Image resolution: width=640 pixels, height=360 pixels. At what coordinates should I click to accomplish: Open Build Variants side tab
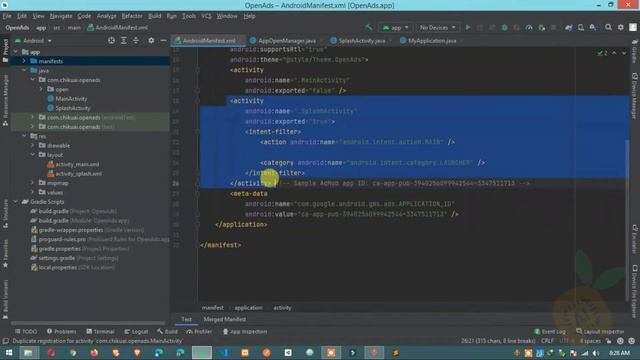[5, 299]
